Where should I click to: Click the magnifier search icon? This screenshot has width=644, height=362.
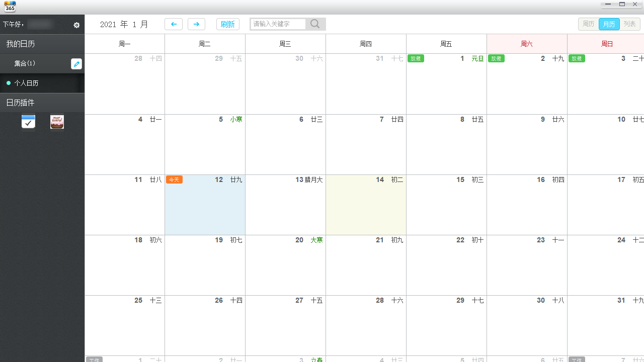(315, 24)
